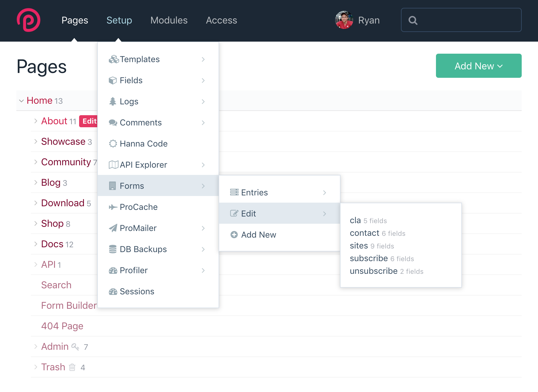Image resolution: width=538 pixels, height=392 pixels.
Task: Expand the ProMailer submenu arrow
Action: [203, 228]
